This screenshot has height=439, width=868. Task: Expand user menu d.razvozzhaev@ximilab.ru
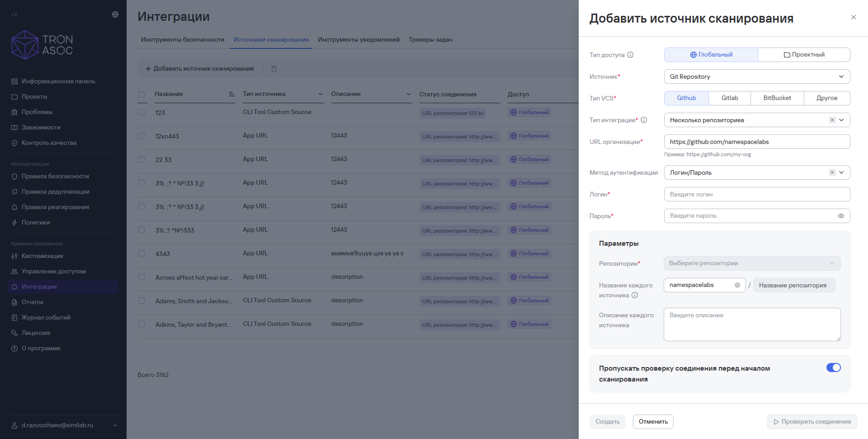click(64, 425)
